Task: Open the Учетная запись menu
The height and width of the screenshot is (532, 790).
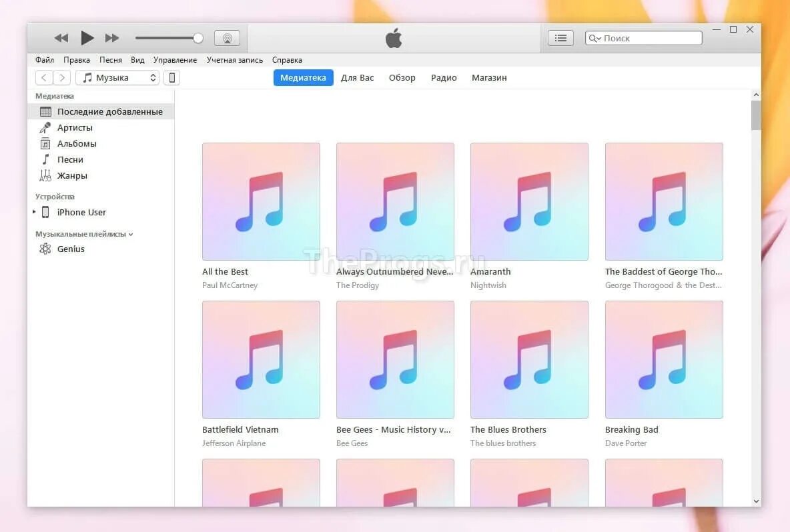Action: click(235, 60)
